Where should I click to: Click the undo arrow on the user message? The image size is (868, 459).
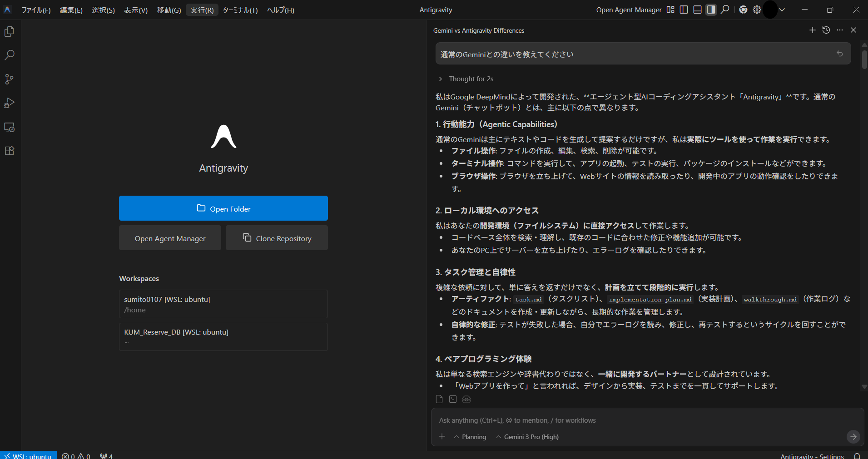pos(840,54)
